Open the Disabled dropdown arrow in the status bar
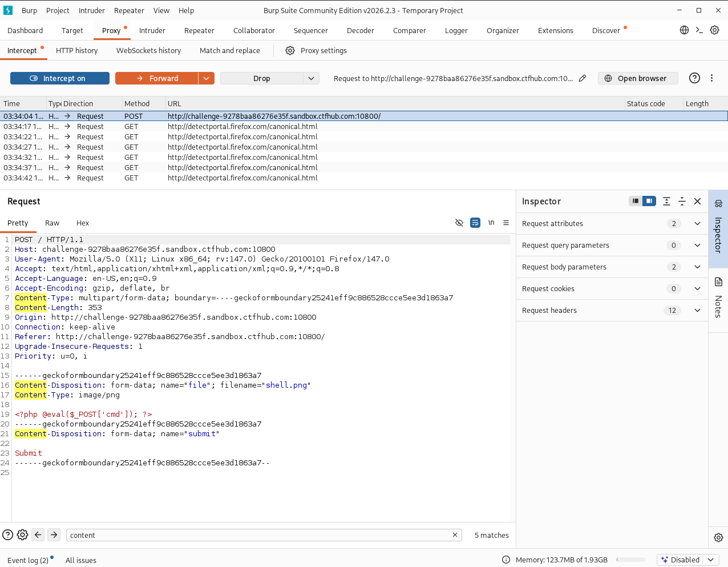Image resolution: width=728 pixels, height=567 pixels. point(710,560)
